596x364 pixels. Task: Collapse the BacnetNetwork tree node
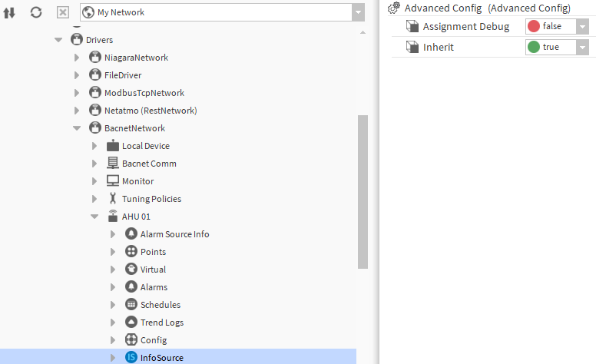77,128
